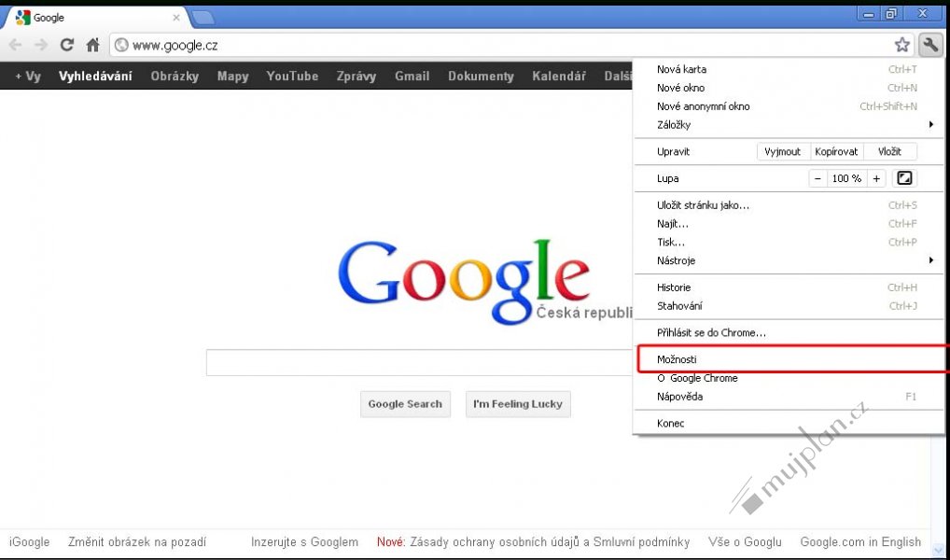Close the wrench settings menu button
Screen dimensions: 950x560
point(930,45)
